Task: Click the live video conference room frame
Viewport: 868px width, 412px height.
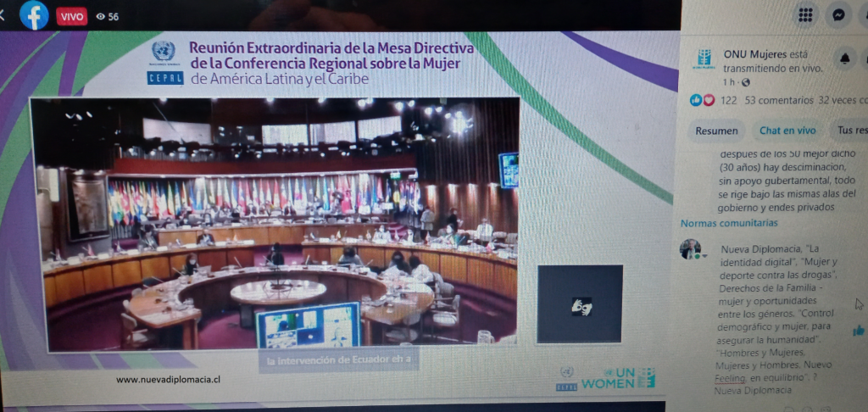Action: coord(275,225)
